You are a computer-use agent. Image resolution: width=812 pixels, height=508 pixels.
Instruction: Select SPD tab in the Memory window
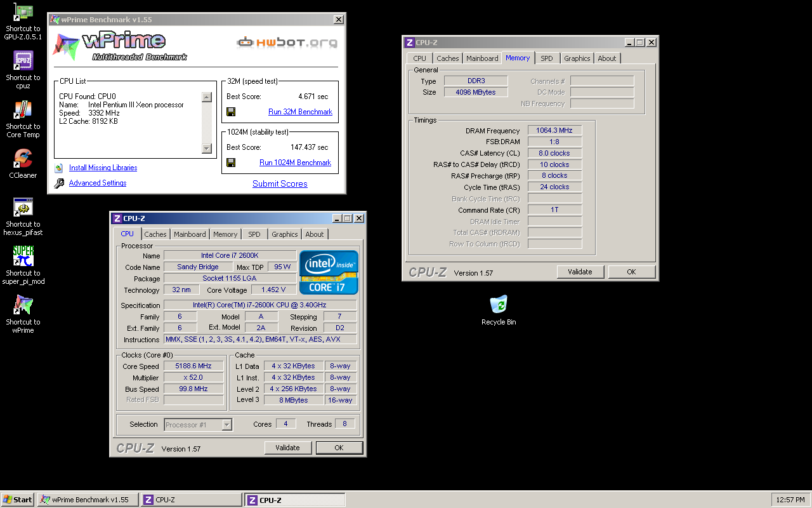pyautogui.click(x=547, y=58)
